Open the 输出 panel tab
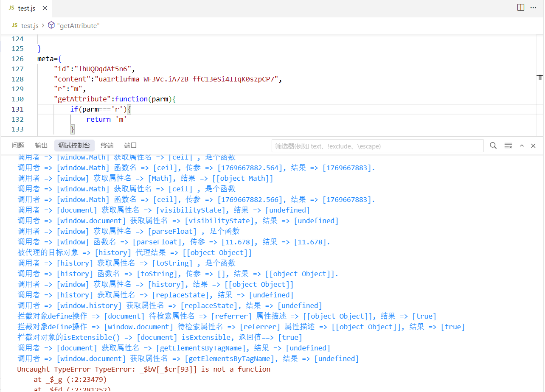 [x=41, y=146]
